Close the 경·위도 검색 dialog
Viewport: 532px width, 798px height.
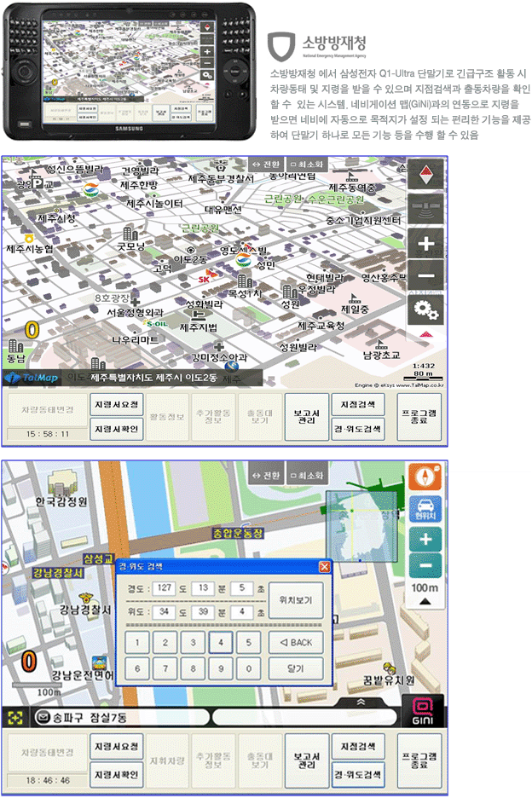pos(324,566)
